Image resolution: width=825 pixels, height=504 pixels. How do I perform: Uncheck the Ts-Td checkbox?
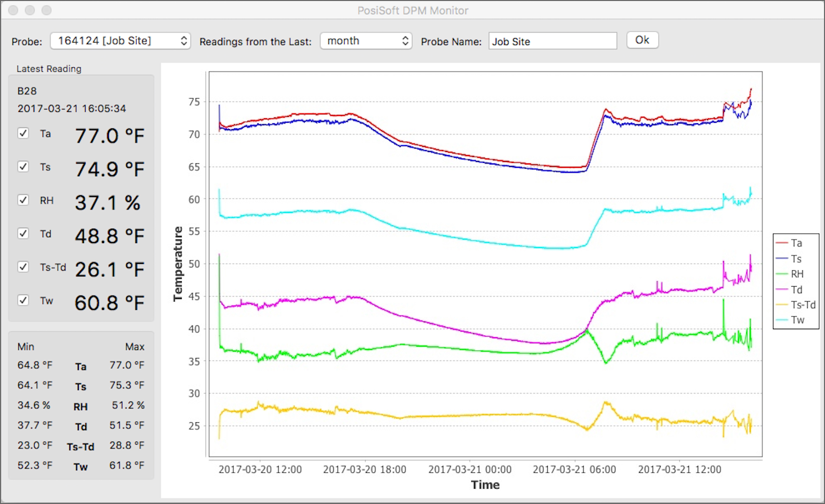tap(23, 267)
